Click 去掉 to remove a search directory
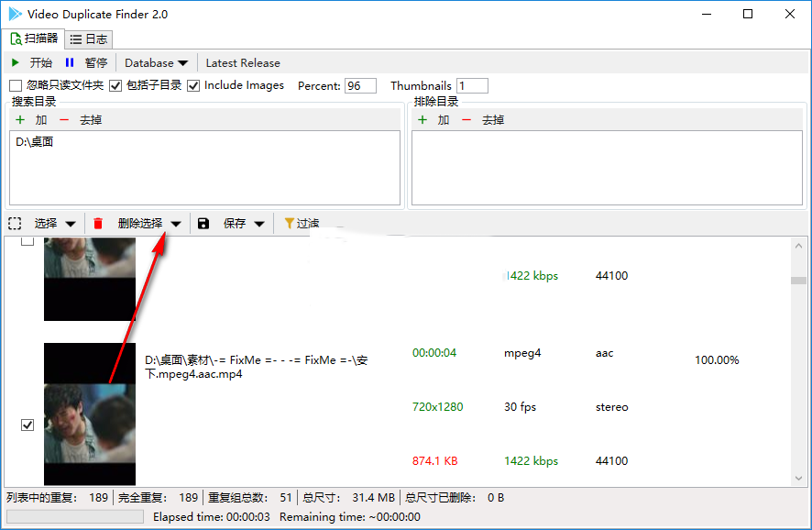This screenshot has height=530, width=812. click(91, 120)
